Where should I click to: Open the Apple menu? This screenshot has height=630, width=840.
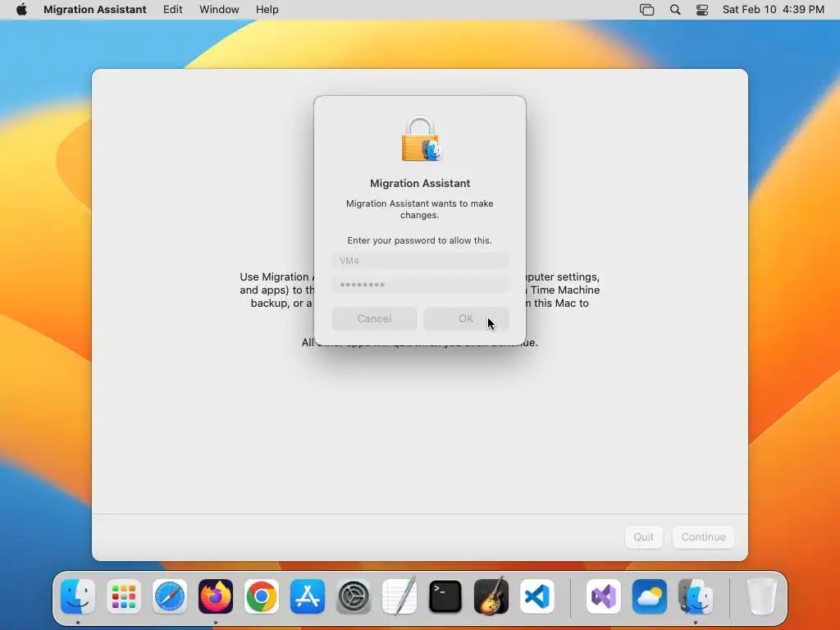click(x=21, y=10)
